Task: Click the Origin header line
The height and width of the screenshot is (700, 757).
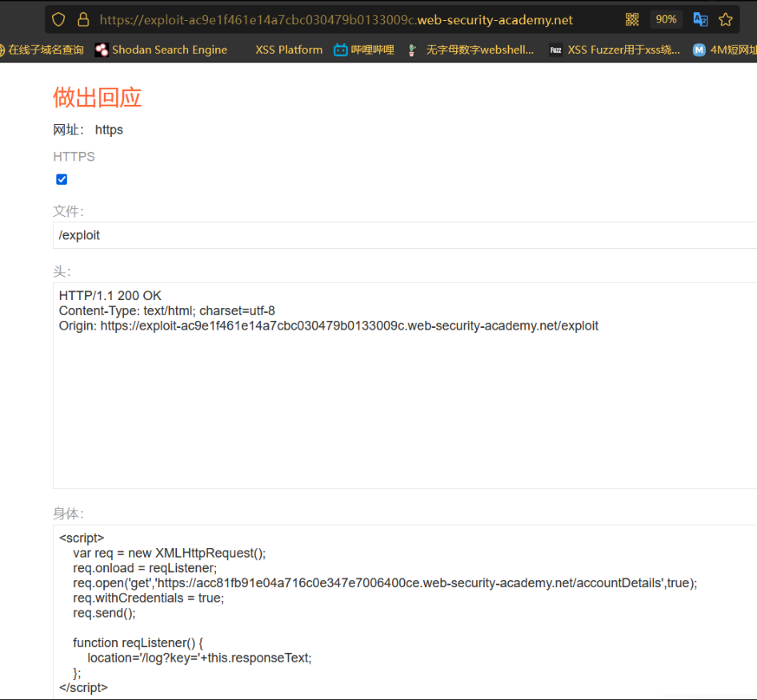Action: coord(328,326)
